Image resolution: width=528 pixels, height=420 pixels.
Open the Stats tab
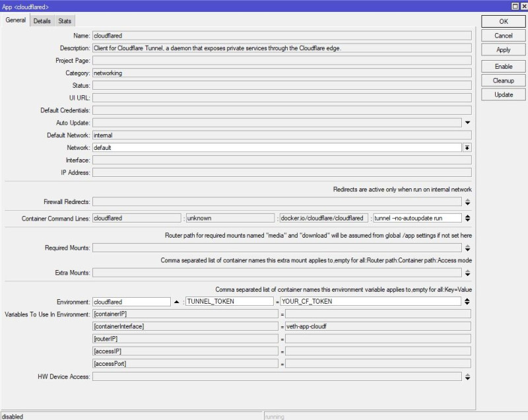pos(64,21)
